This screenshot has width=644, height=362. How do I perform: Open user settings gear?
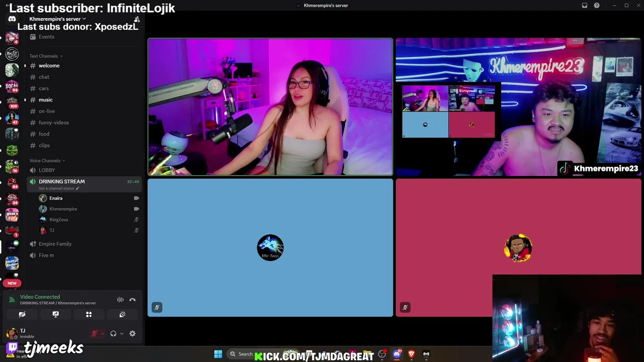click(132, 333)
